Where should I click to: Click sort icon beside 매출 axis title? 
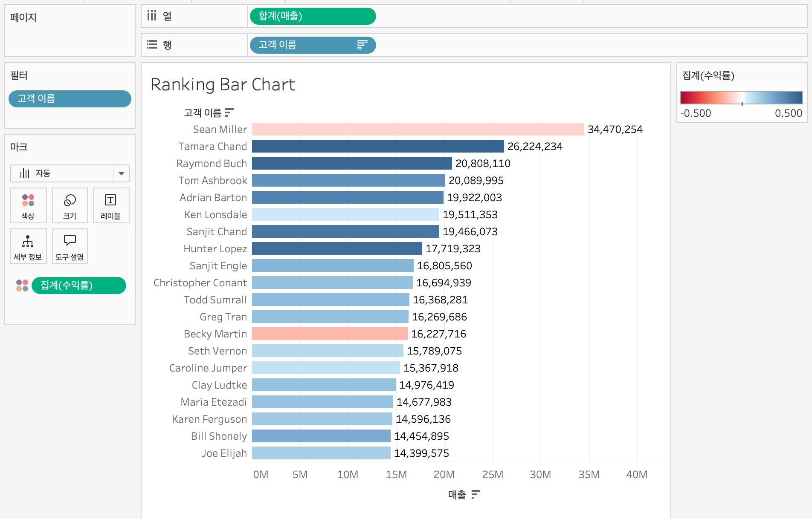[476, 494]
